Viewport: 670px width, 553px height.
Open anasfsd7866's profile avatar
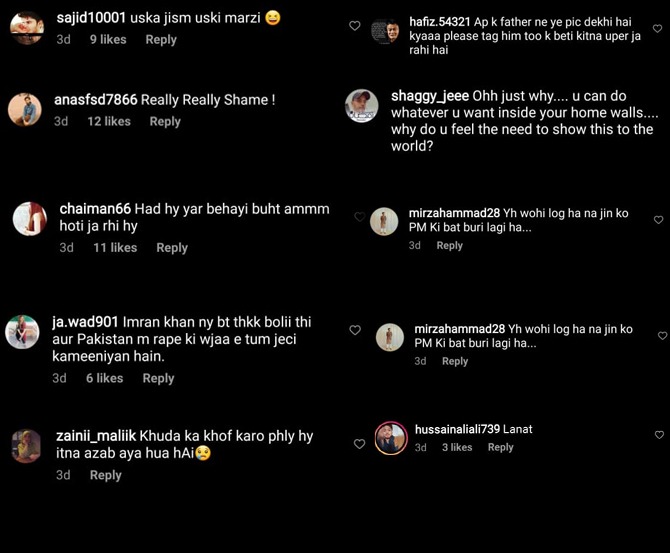coord(25,110)
